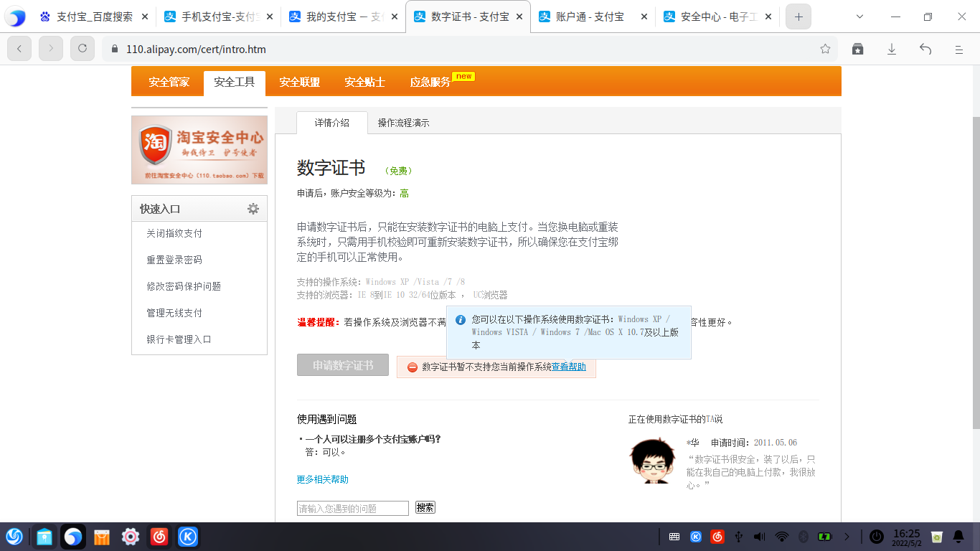Click the gear icon beside 快速入口
980x551 pixels.
click(253, 208)
